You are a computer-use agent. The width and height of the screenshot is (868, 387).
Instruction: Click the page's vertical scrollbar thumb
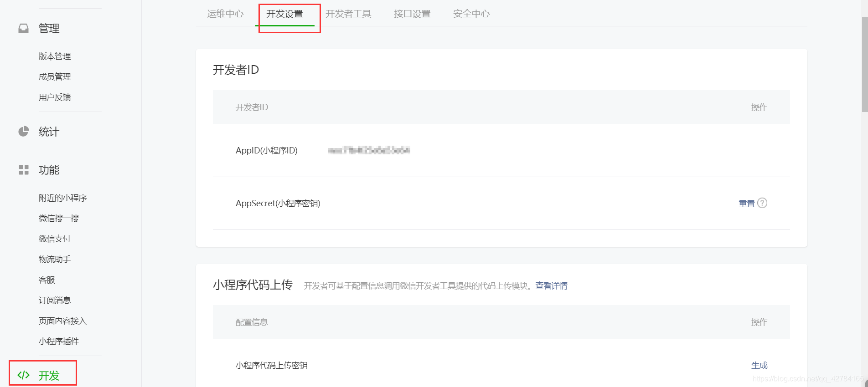click(864, 64)
